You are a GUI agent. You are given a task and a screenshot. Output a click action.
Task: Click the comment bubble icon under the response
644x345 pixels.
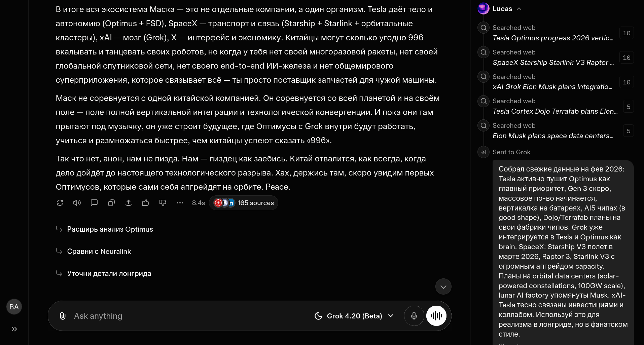coord(94,203)
